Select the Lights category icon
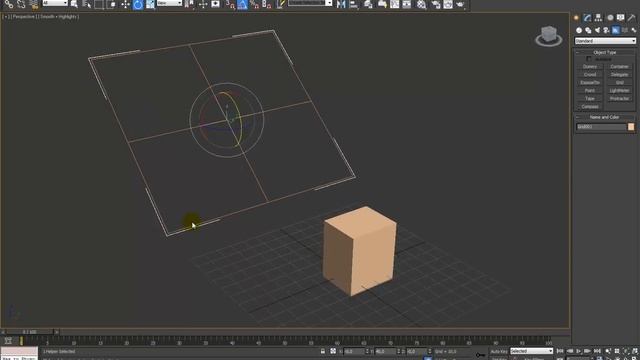The image size is (640, 360). pos(598,30)
